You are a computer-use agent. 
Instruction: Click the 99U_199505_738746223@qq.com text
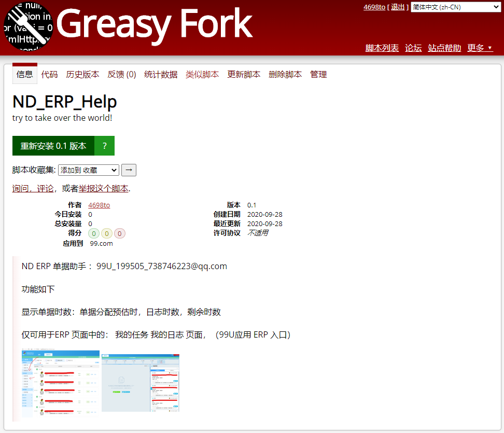point(162,266)
